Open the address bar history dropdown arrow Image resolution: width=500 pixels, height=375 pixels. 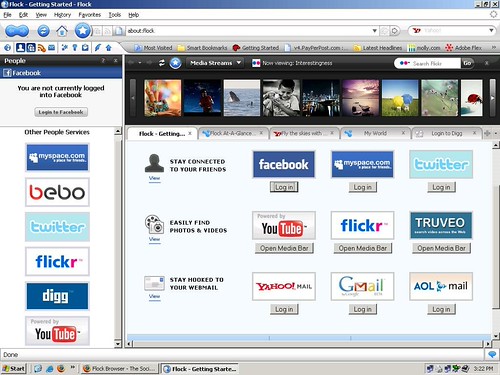pyautogui.click(x=375, y=31)
